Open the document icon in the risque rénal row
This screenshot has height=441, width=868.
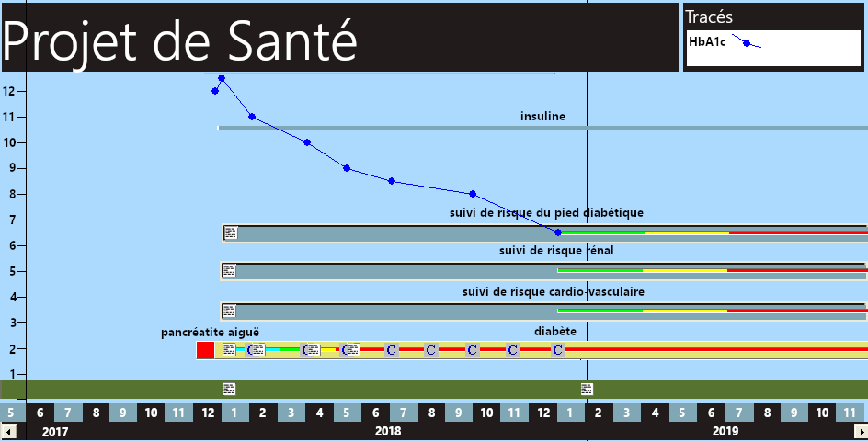[229, 271]
